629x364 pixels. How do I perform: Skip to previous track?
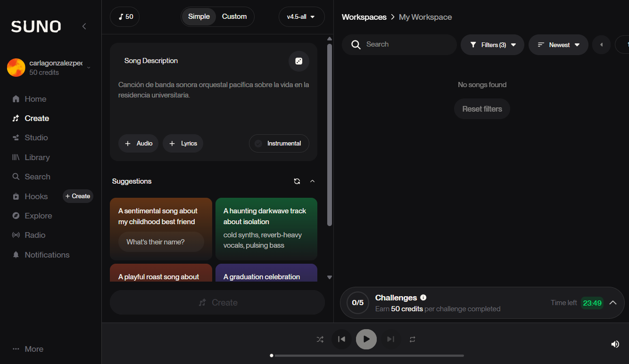[342, 339]
